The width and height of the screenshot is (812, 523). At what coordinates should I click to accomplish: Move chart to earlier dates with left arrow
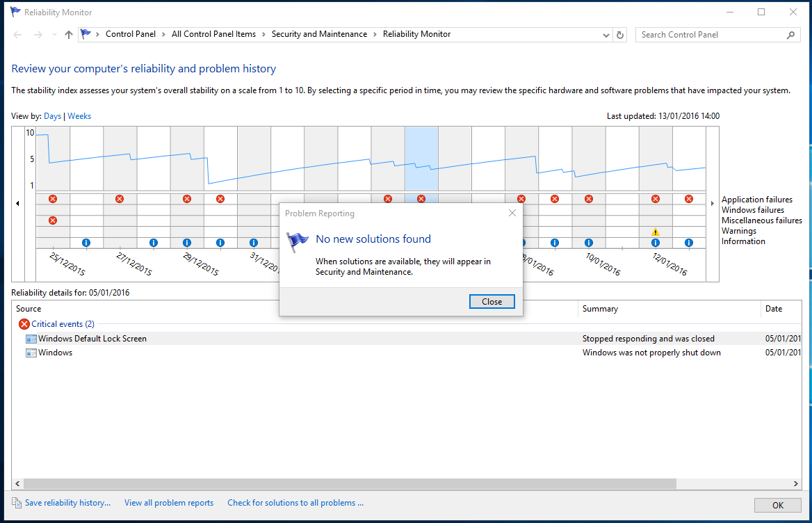tap(17, 204)
